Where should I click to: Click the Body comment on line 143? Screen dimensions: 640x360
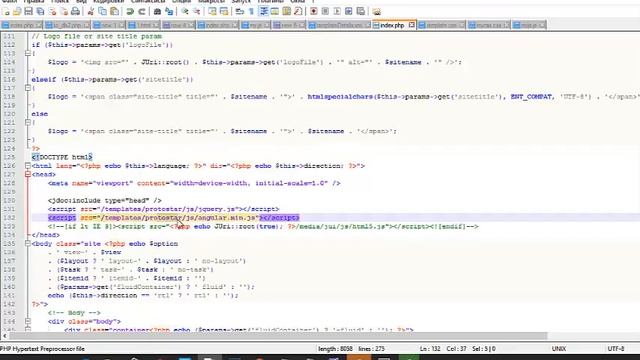coord(74,313)
